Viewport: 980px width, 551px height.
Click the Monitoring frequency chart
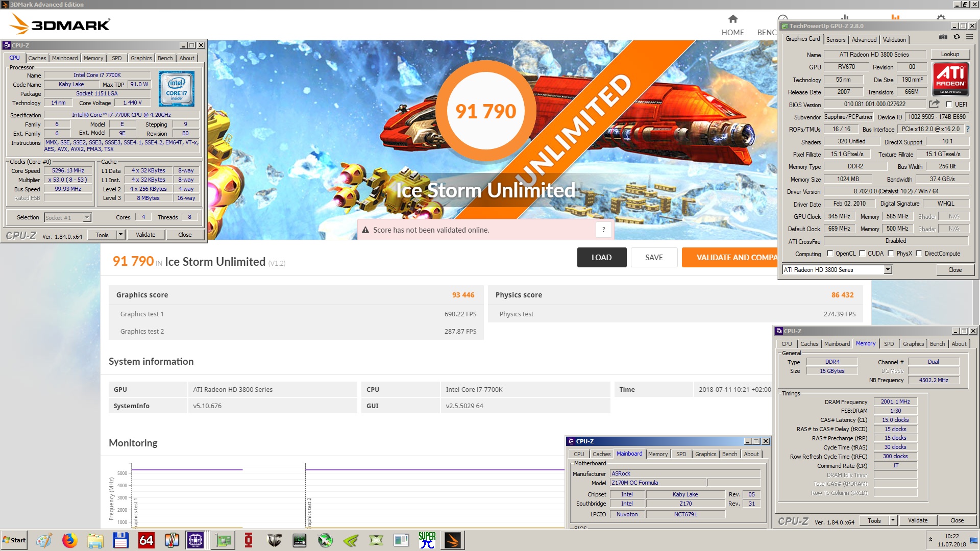tap(337, 495)
